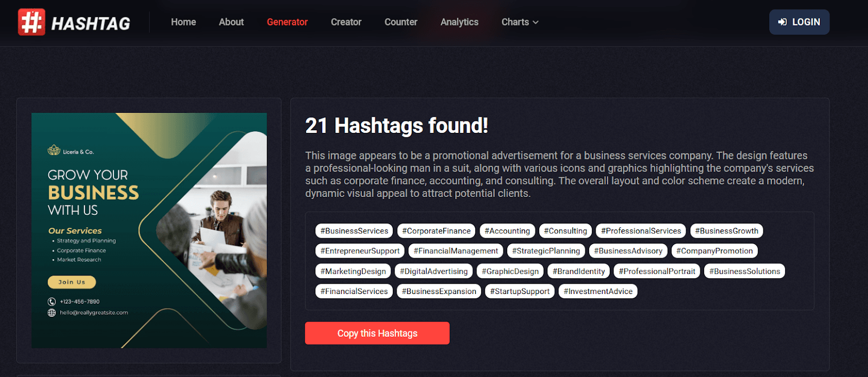Image resolution: width=868 pixels, height=377 pixels.
Task: Select the #BusinessServices hashtag tag
Action: point(354,231)
